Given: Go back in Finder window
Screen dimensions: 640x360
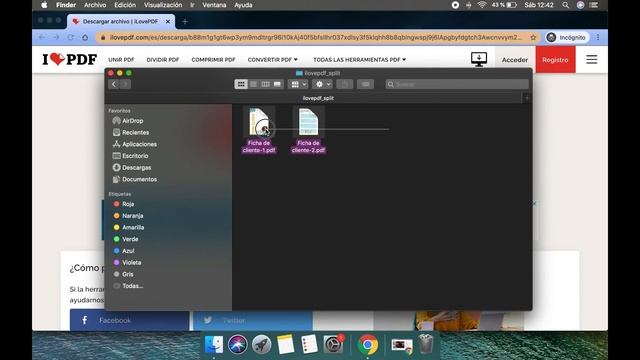Looking at the screenshot, I should (x=114, y=84).
